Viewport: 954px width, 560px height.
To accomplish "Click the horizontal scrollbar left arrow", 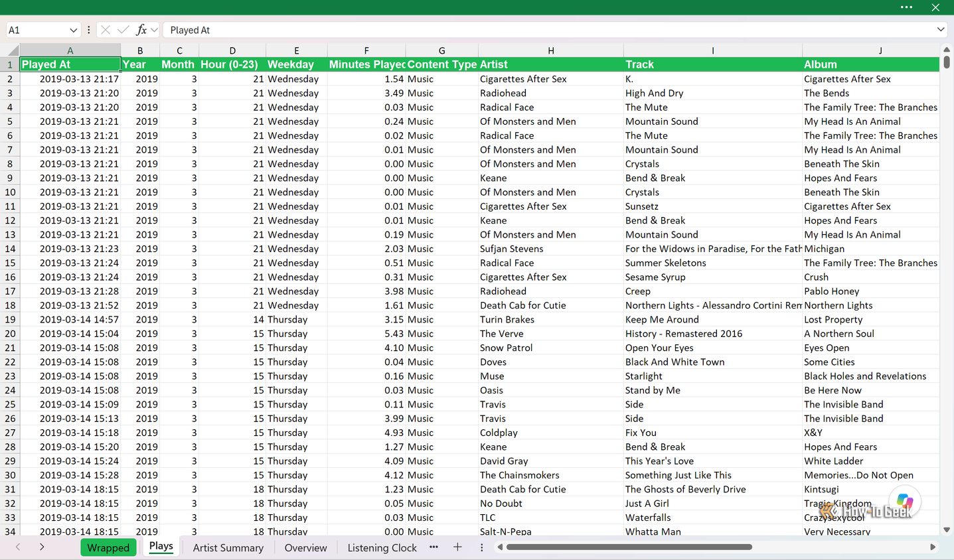I will [500, 547].
